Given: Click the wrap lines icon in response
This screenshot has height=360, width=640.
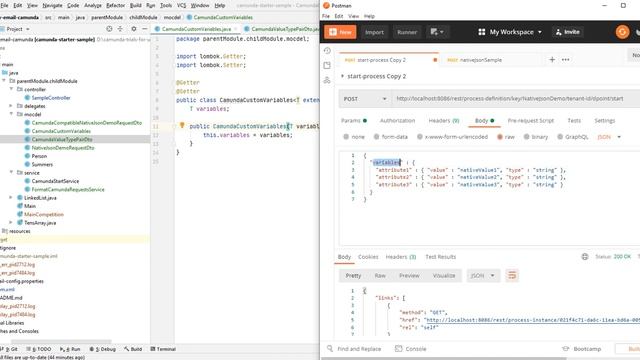Looking at the screenshot, I should pyautogui.click(x=512, y=276).
